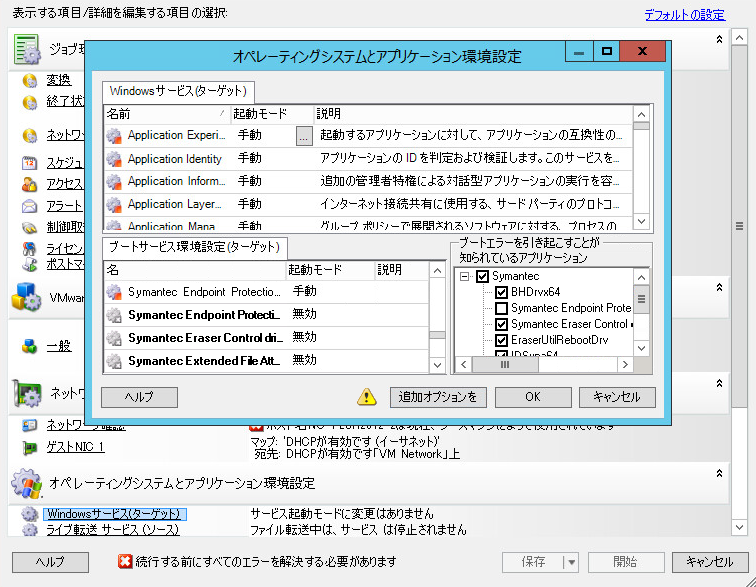Screen dimensions: 756x587
Task: Click the yellow warning triangle icon
Action: coord(367,397)
